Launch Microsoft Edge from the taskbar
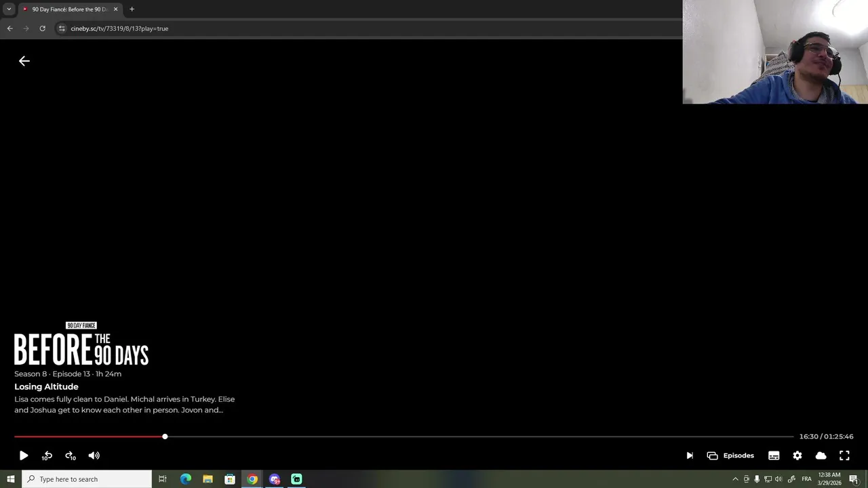 pos(186,479)
